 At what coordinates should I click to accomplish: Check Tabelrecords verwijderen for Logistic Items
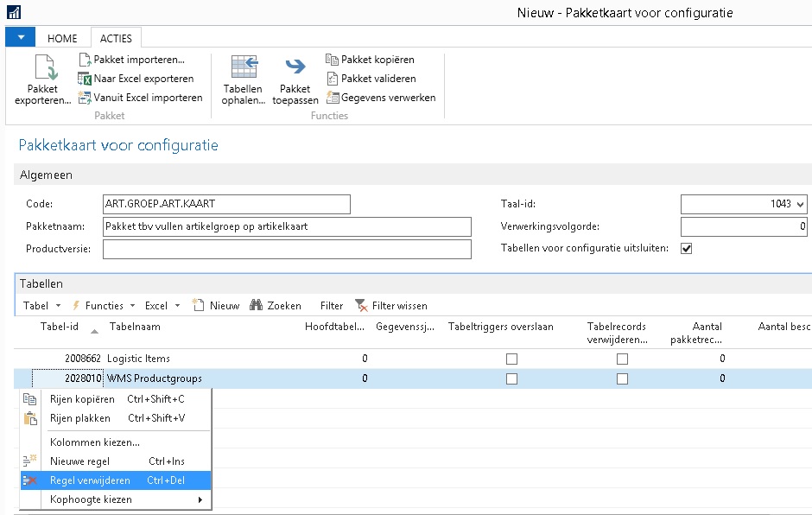tap(623, 359)
